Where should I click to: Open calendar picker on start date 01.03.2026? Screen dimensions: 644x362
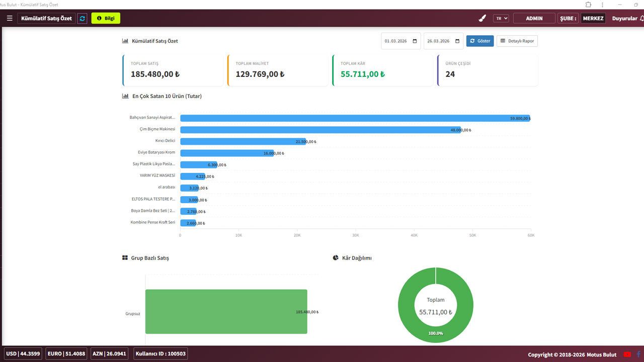coord(415,41)
